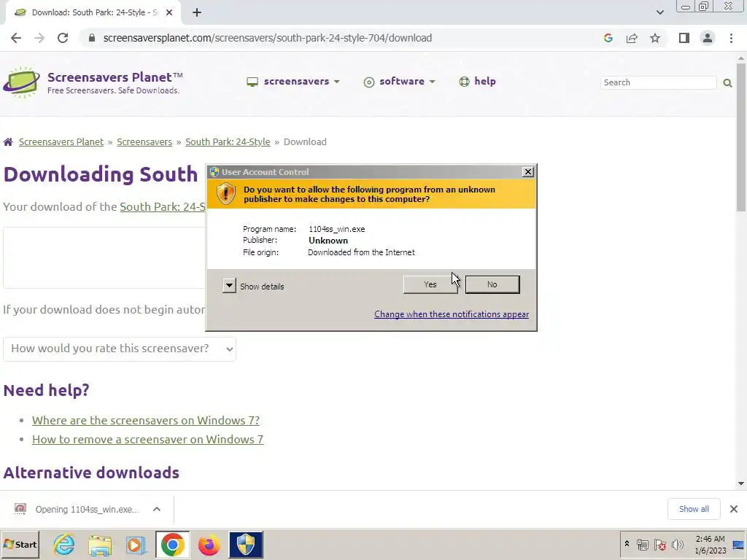Click the network tray icon
Image resolution: width=747 pixels, height=560 pixels.
[642, 545]
